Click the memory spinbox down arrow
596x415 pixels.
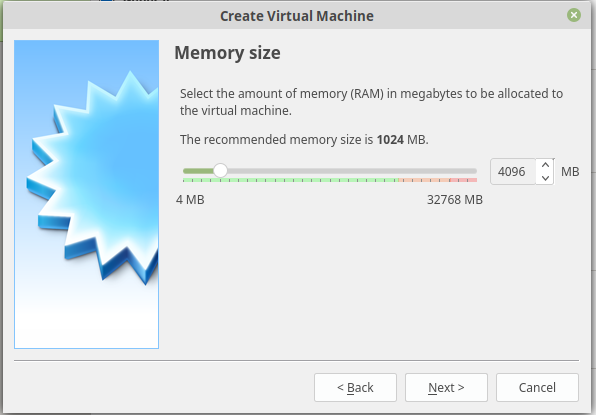[x=545, y=178]
